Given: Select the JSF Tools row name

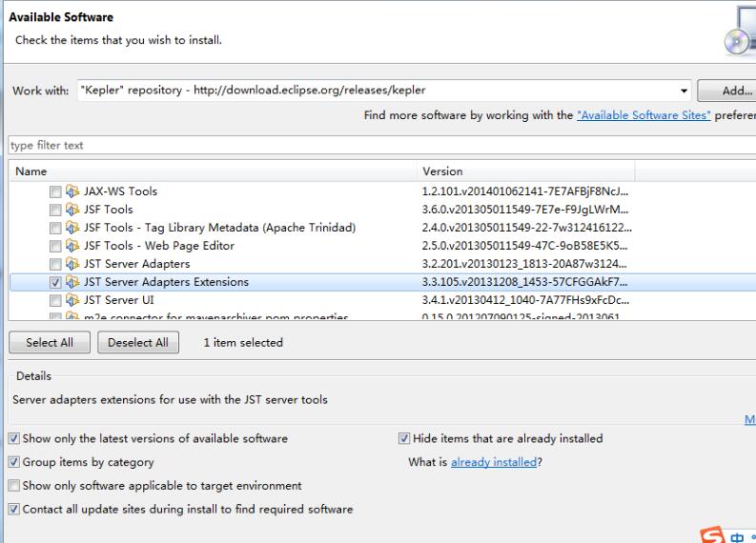Looking at the screenshot, I should (109, 210).
